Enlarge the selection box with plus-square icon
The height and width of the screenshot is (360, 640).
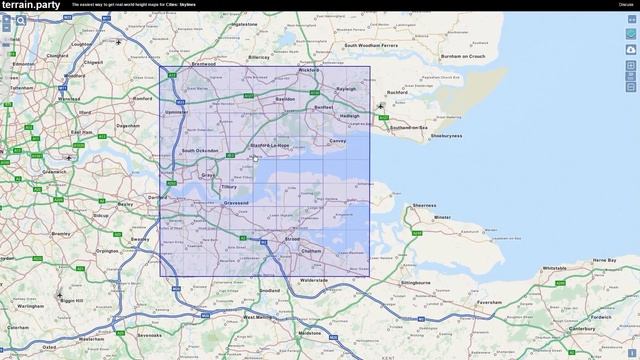tap(631, 65)
